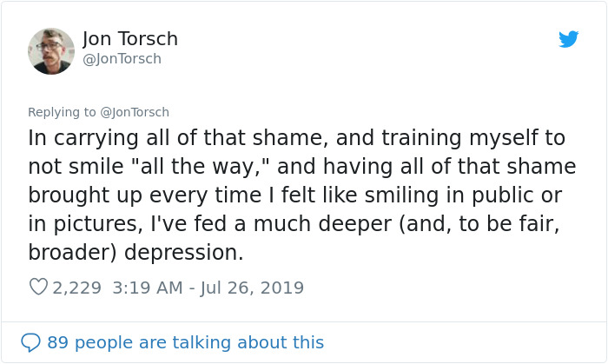
Task: Open "89 people are talking about this"
Action: pos(185,342)
